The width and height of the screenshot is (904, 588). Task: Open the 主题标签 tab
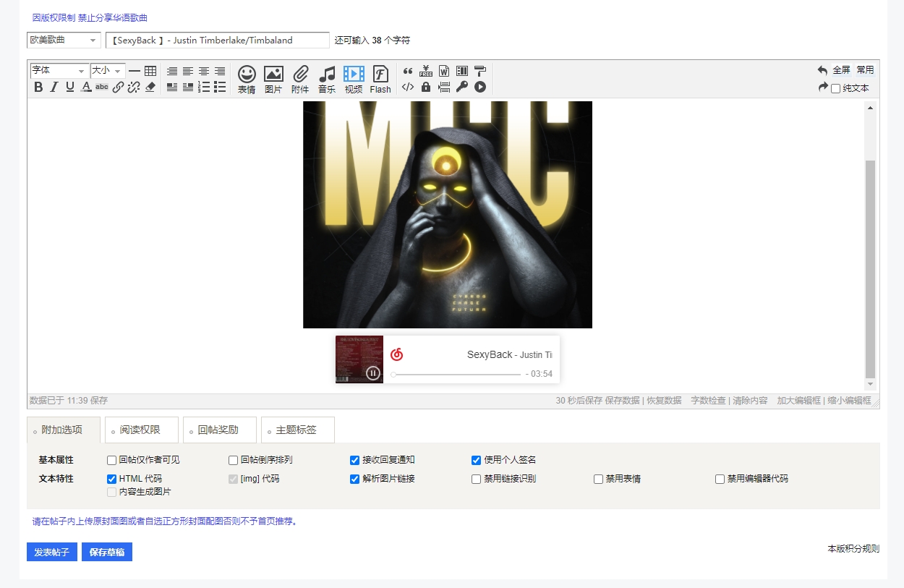click(x=297, y=430)
